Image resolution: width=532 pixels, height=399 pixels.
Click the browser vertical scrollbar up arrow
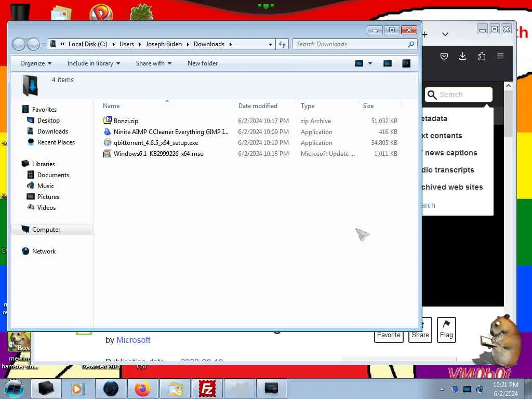(x=508, y=86)
